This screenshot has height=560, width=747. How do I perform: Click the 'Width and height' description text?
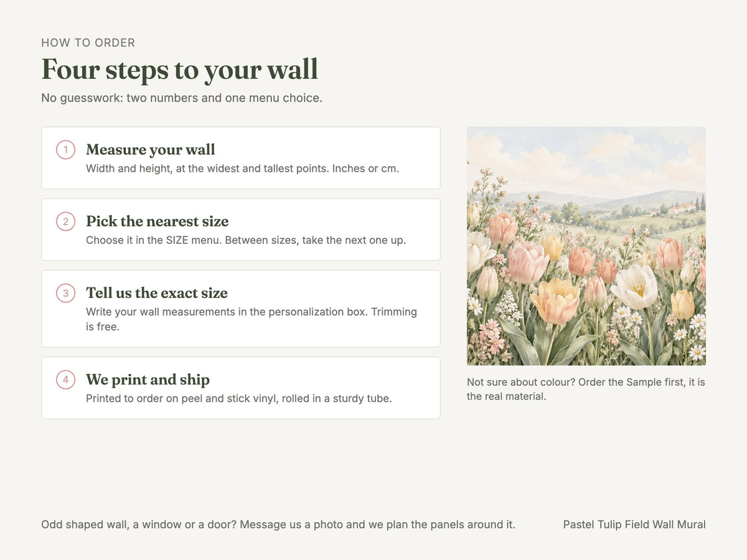click(x=243, y=169)
